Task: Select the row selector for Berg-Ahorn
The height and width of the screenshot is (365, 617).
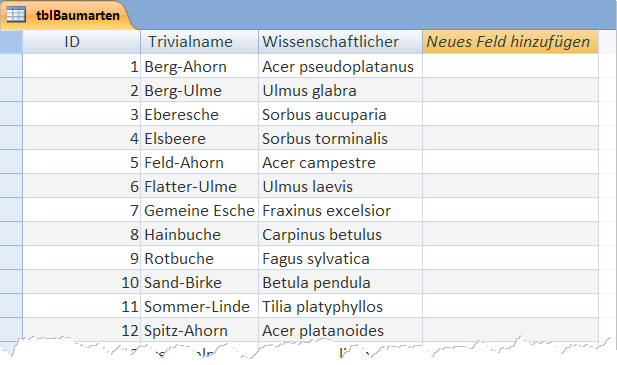Action: 11,66
